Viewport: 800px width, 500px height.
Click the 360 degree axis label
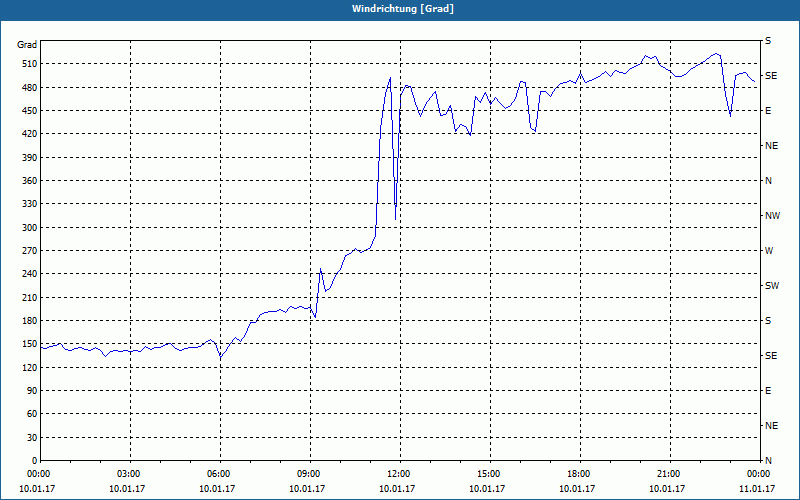[x=29, y=181]
